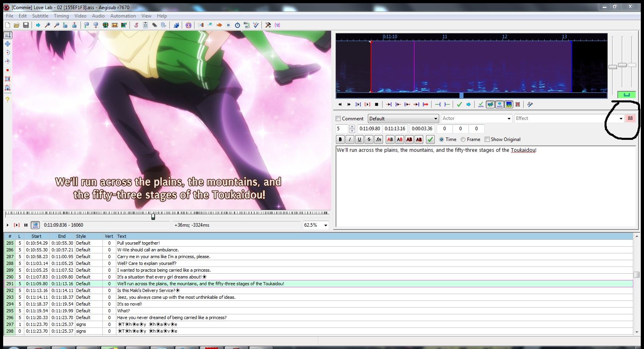Stop audio playback with square icon
This screenshot has width=644, height=349.
[377, 104]
